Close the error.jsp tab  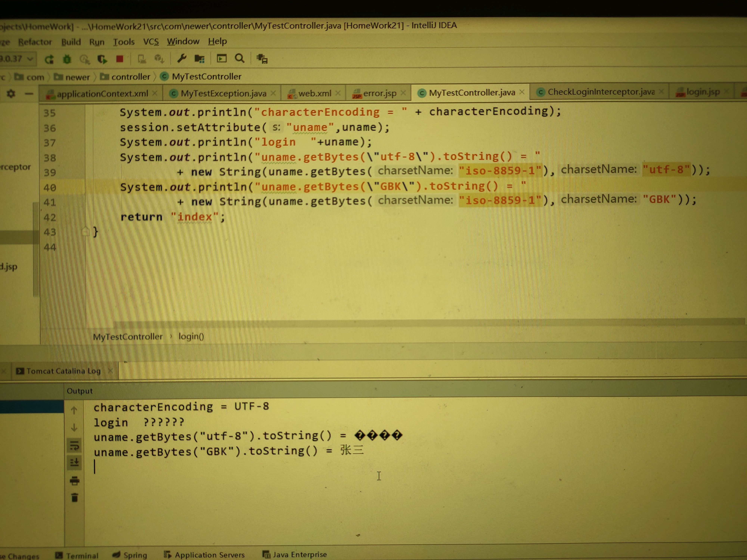(403, 92)
